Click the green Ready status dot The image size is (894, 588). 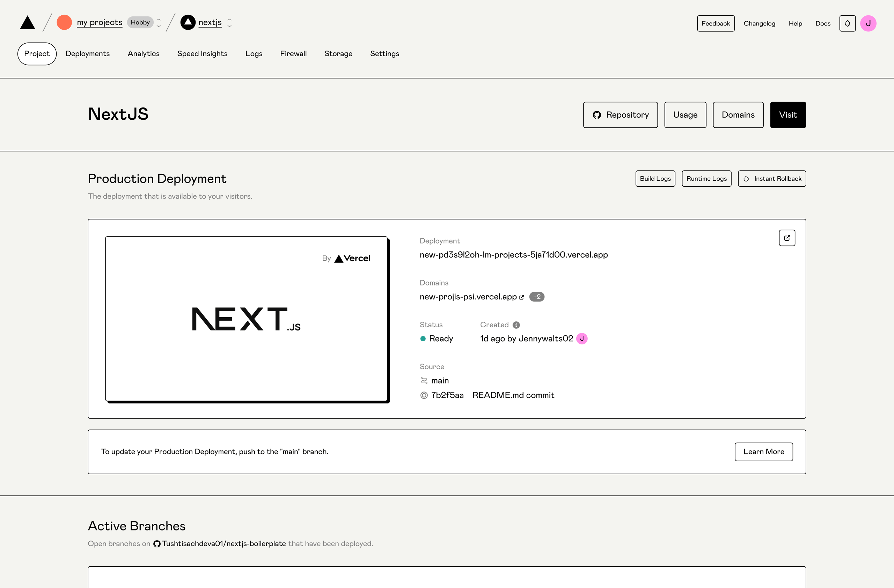coord(423,338)
